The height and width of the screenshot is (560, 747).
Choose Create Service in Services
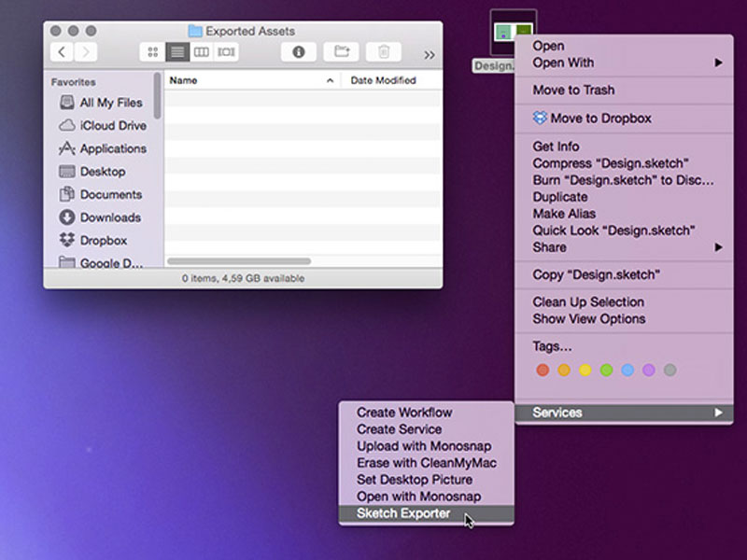427,429
